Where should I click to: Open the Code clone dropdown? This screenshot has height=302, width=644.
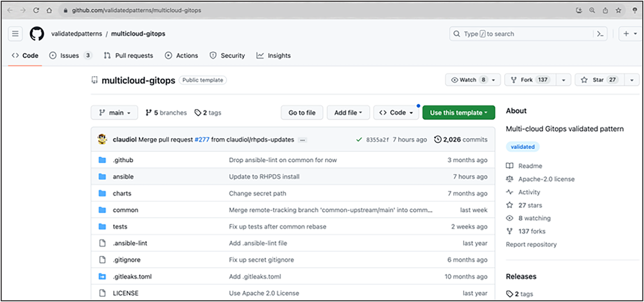click(396, 112)
